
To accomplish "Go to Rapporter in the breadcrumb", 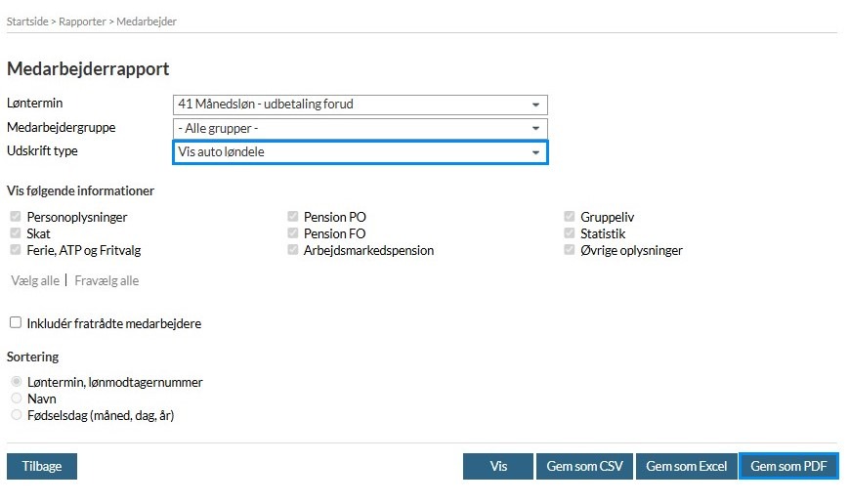I will point(82,21).
